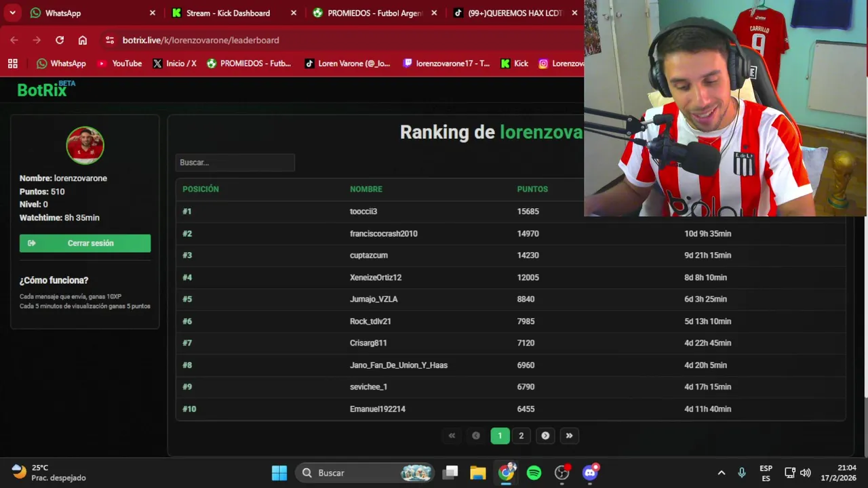Go to next page arrow button
The image size is (868, 488).
pos(545,436)
